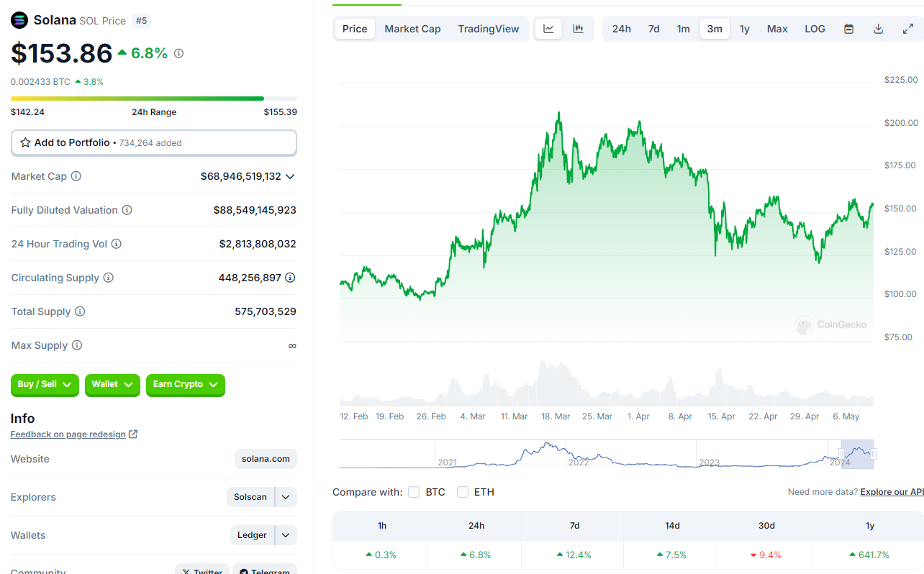The image size is (924, 574).
Task: Open the Buy / Sell dropdown
Action: coord(45,385)
